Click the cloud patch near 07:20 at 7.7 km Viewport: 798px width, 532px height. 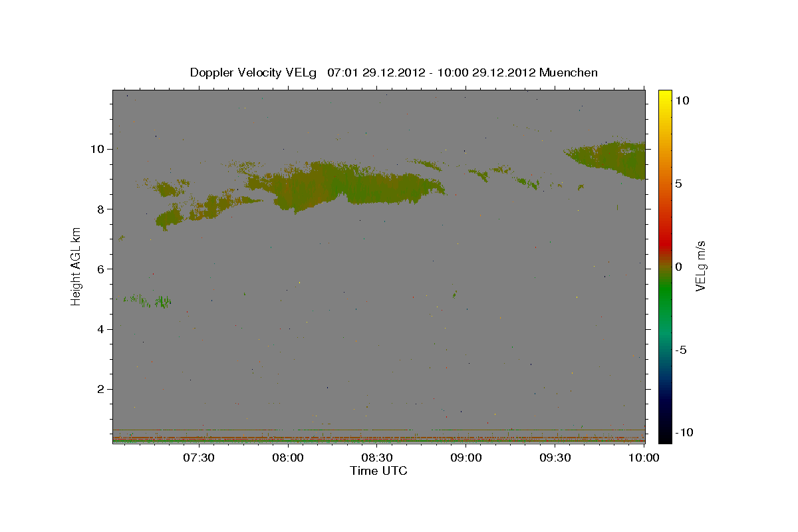pyautogui.click(x=170, y=217)
